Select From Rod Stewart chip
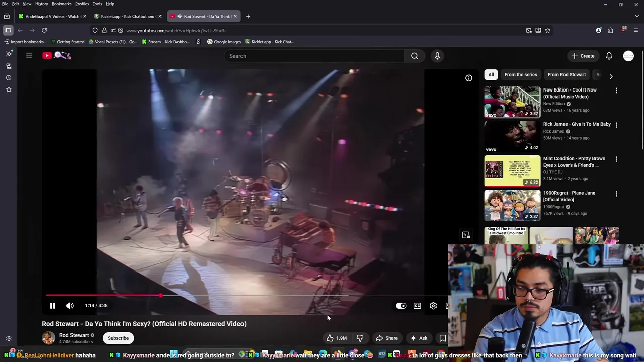 click(x=567, y=75)
